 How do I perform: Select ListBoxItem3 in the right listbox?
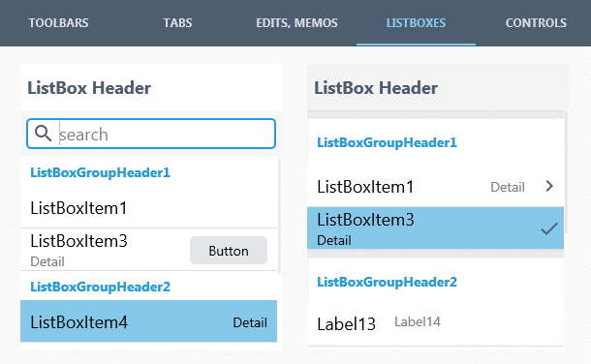[x=435, y=227]
